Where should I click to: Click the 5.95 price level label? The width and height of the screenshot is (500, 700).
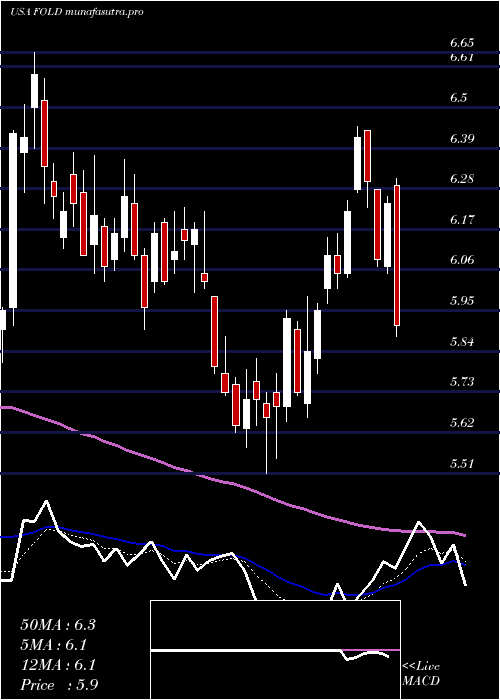[462, 300]
